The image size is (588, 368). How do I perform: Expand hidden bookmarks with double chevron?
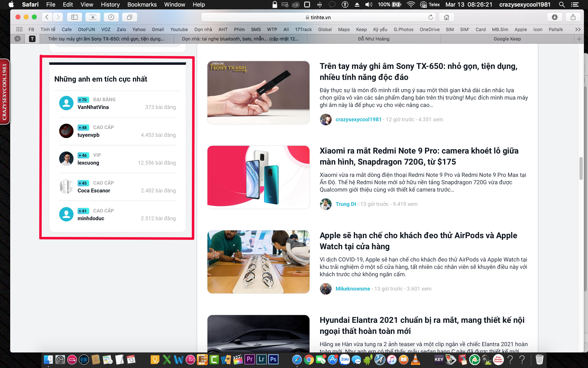point(578,29)
